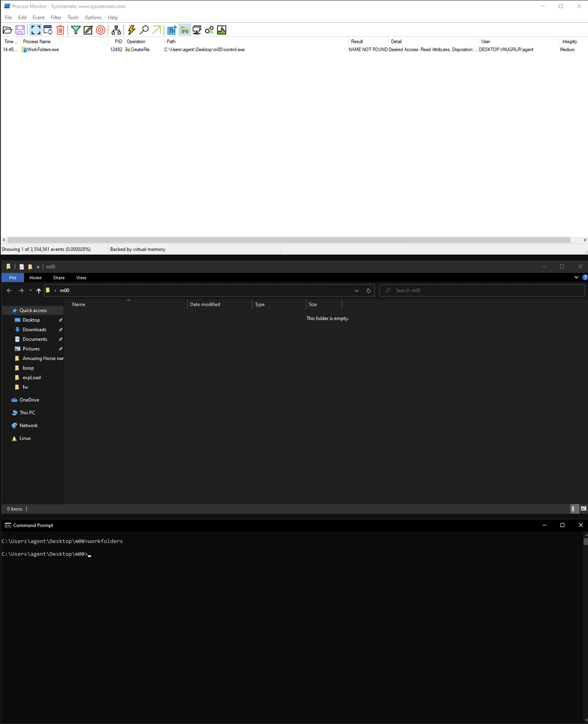Open the Process Tree icon
This screenshot has height=724, width=588.
(x=116, y=30)
